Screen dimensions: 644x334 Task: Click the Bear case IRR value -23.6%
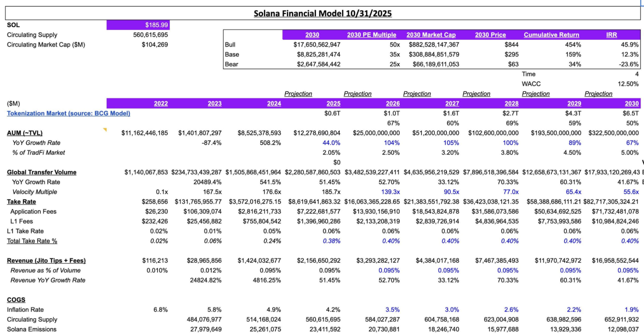[x=628, y=64]
